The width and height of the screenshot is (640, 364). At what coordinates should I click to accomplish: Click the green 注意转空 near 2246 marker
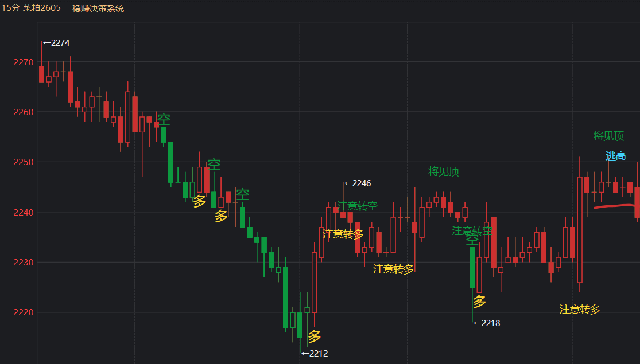pyautogui.click(x=357, y=206)
